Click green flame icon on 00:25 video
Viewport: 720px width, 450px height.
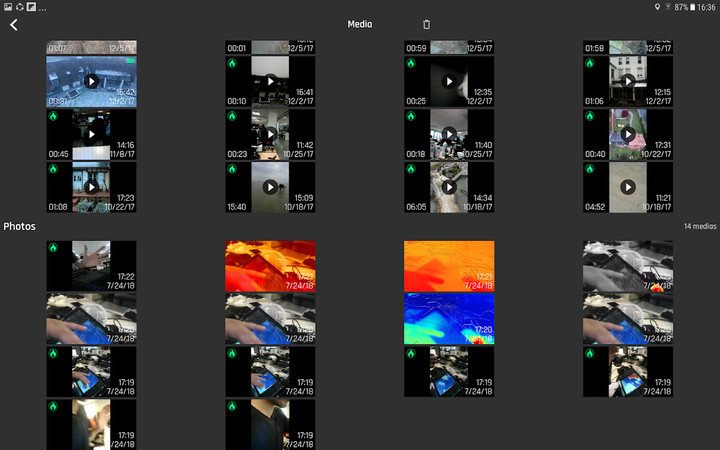411,63
